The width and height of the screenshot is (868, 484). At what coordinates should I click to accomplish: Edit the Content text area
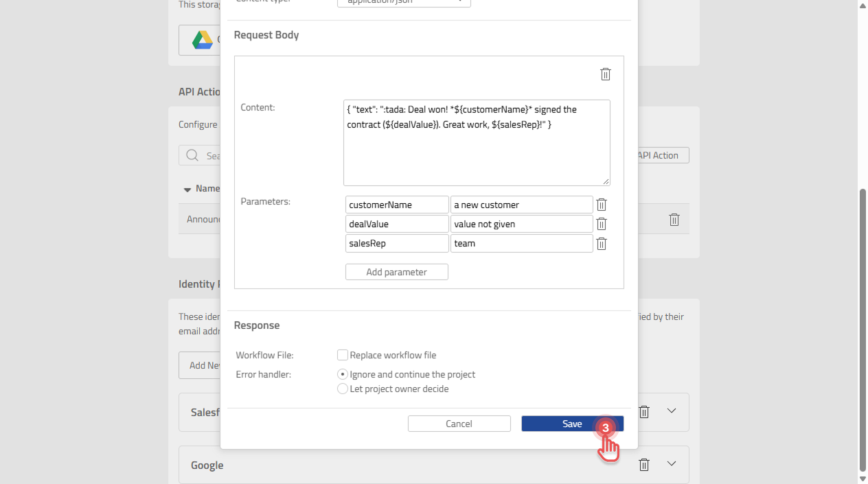point(477,143)
